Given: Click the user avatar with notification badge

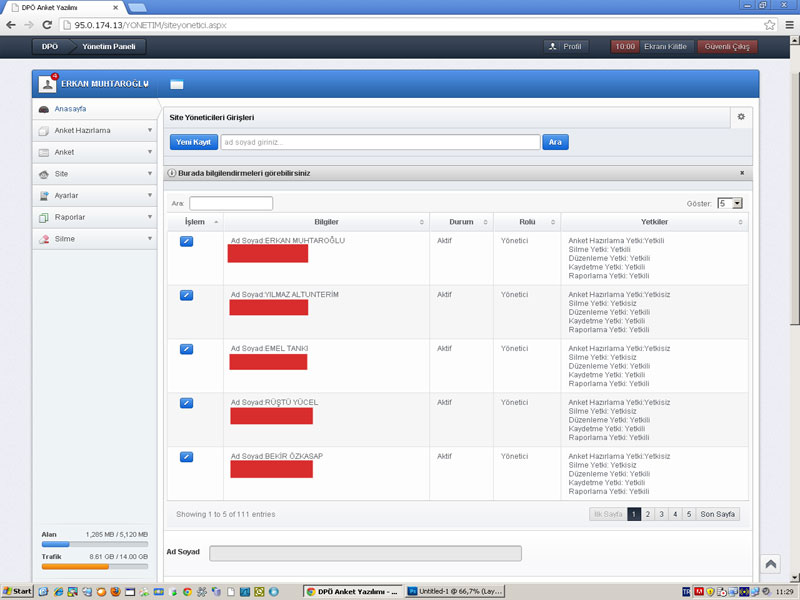Looking at the screenshot, I should click(x=47, y=84).
